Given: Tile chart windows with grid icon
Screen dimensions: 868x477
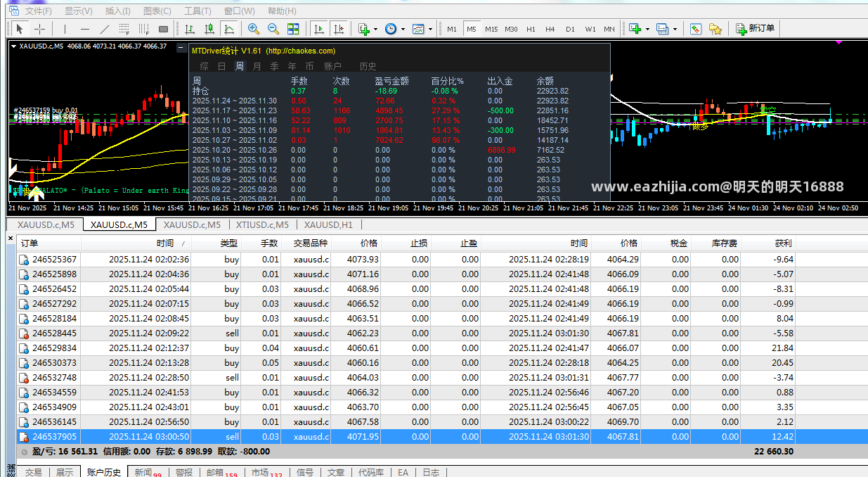Looking at the screenshot, I should (x=293, y=29).
